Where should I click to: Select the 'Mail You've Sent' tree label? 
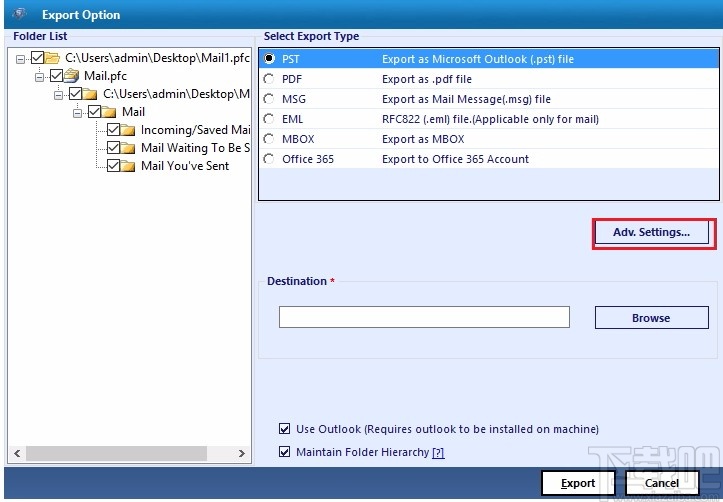(x=185, y=166)
